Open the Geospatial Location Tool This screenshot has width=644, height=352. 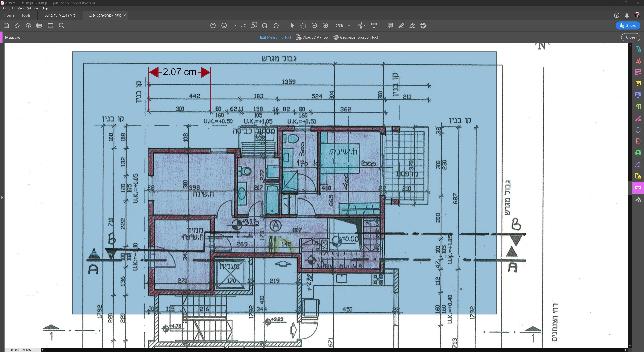tap(356, 37)
